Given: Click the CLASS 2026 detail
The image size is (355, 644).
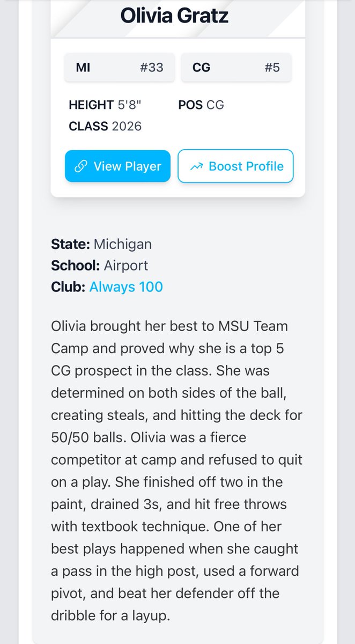Looking at the screenshot, I should [x=105, y=127].
